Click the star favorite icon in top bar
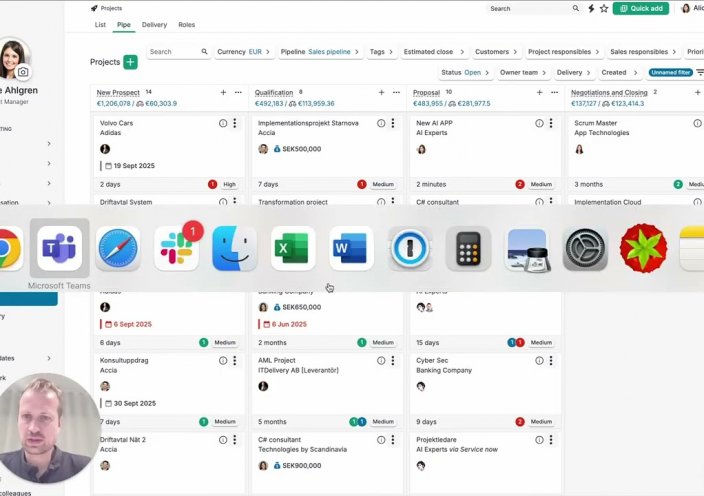 click(603, 8)
